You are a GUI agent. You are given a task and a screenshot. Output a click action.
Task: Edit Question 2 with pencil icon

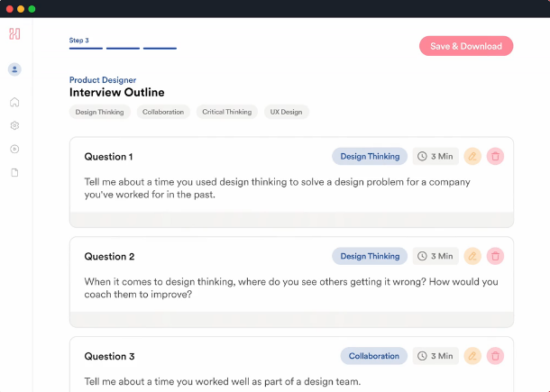(x=472, y=256)
